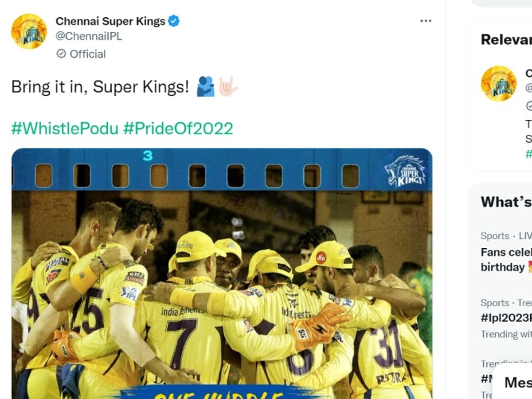Click the Official label checkmark icon
This screenshot has height=399, width=532.
[61, 54]
